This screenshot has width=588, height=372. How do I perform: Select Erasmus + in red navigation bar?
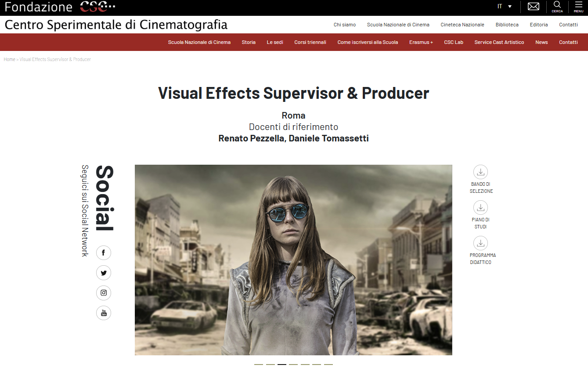click(421, 42)
